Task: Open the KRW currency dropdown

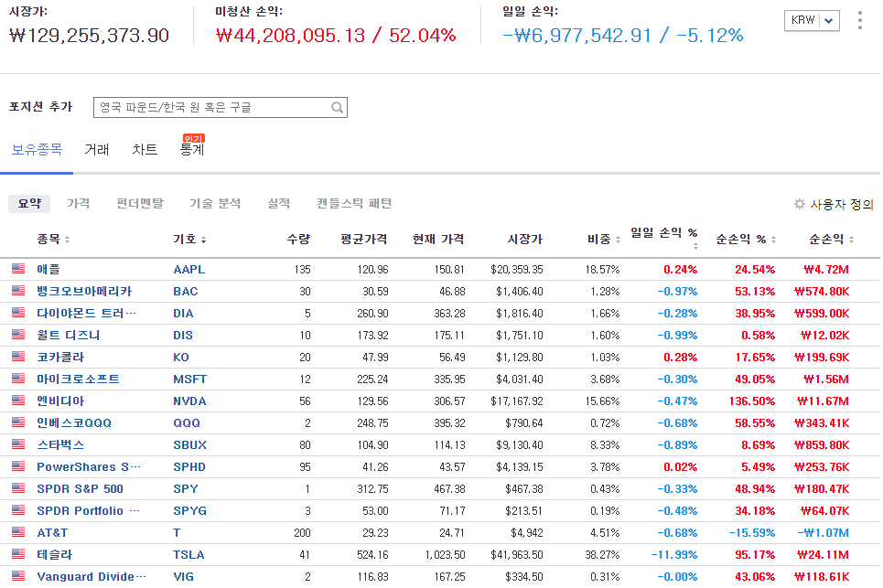Action: [812, 20]
